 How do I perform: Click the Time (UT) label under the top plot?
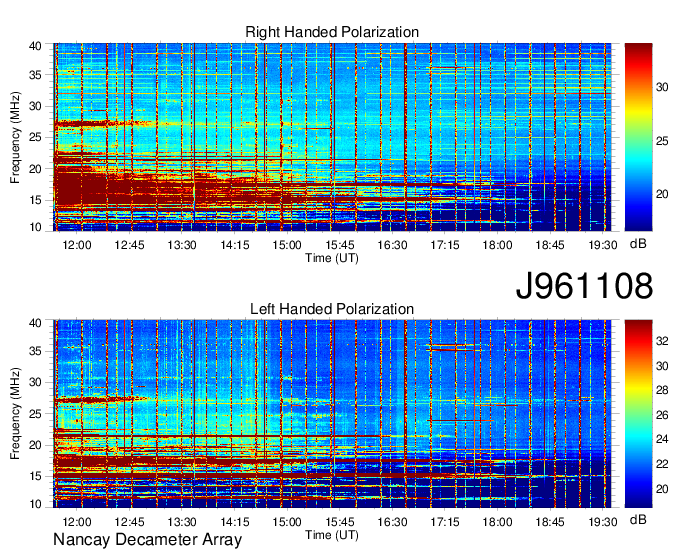(x=332, y=258)
